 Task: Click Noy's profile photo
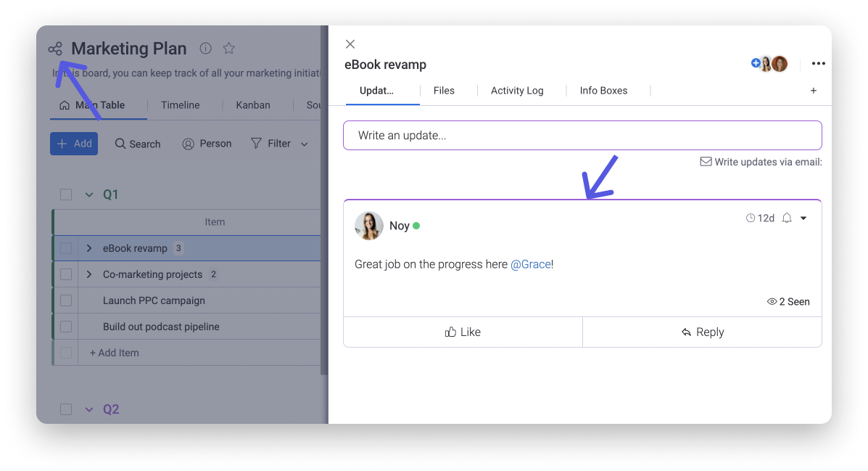click(x=368, y=226)
